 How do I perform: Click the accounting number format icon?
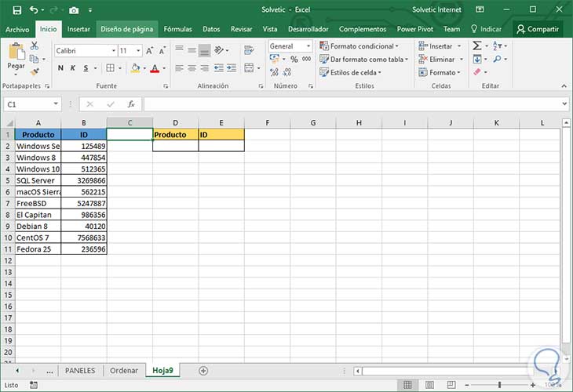pyautogui.click(x=274, y=58)
